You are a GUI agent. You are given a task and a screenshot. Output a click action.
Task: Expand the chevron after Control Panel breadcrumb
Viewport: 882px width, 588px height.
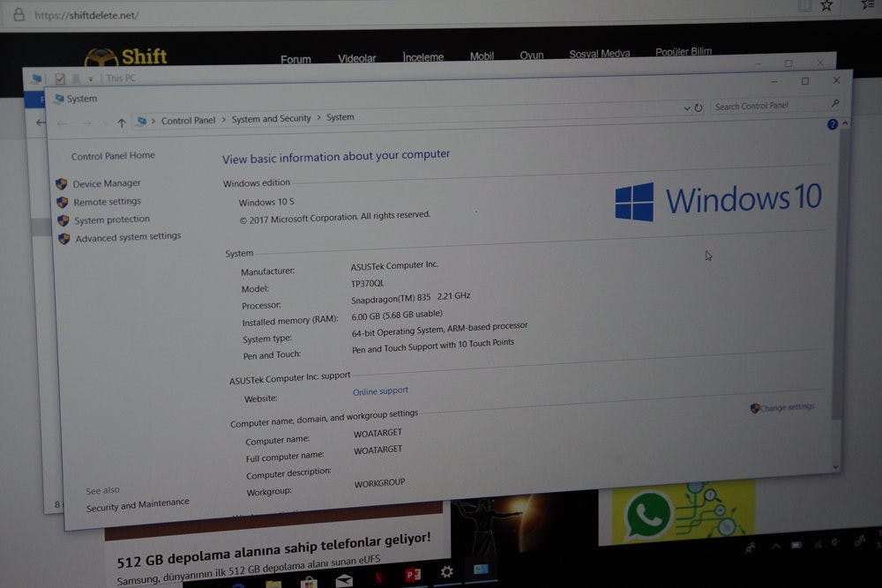[x=223, y=119]
